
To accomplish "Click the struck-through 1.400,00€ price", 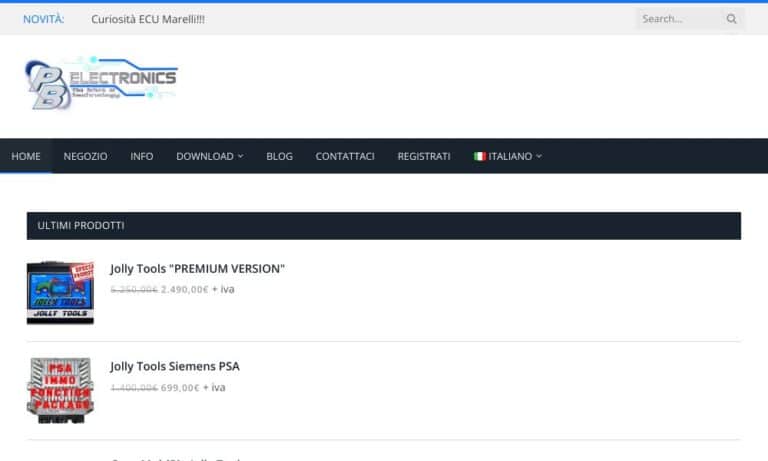I will 134,388.
